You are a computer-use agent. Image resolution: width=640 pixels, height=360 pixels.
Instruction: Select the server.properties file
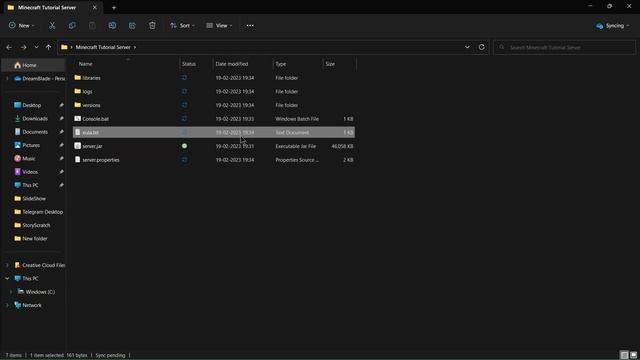point(214,160)
